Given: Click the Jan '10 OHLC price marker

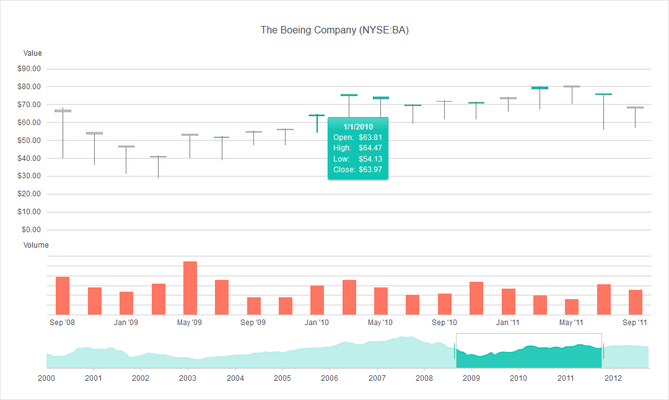Looking at the screenshot, I should [317, 123].
